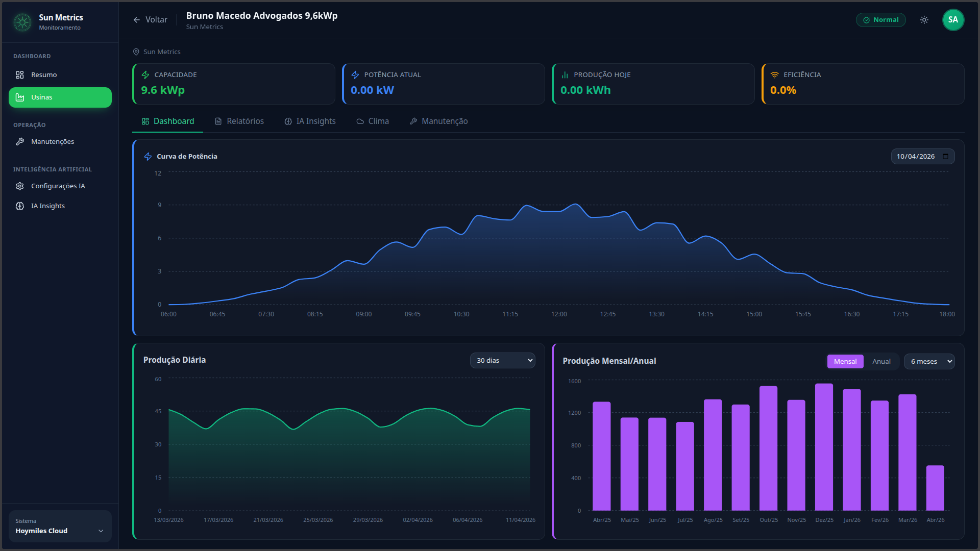Select the IA Insights sidebar icon
This screenshot has width=980, height=551.
point(20,206)
